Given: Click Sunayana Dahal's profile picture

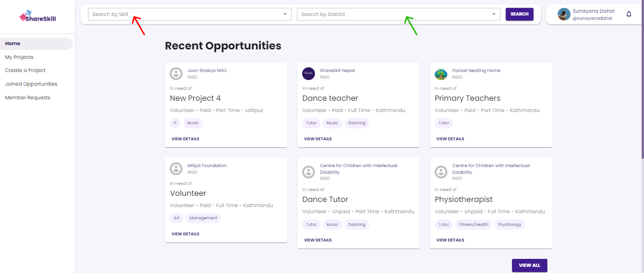Looking at the screenshot, I should coord(564,14).
